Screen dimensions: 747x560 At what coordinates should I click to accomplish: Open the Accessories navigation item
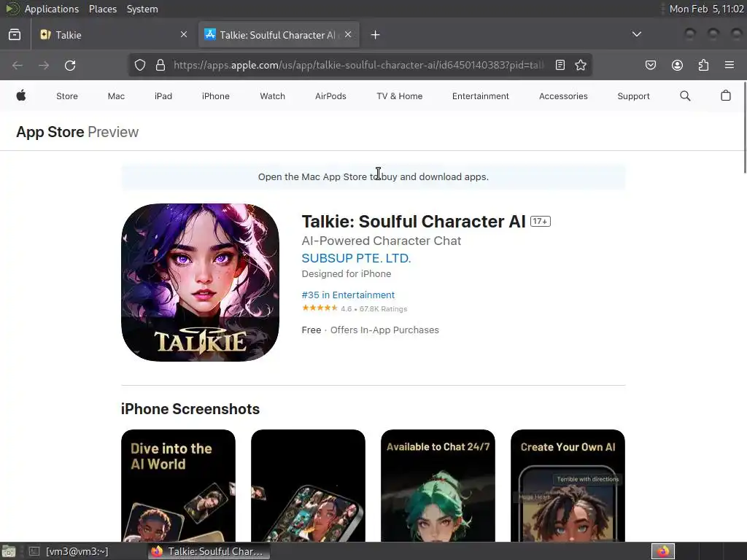click(563, 96)
